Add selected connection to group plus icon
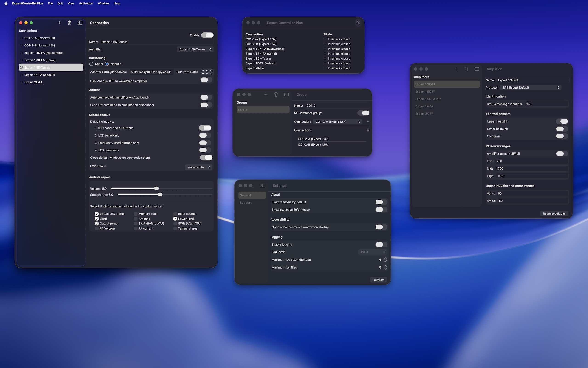 coord(368,121)
